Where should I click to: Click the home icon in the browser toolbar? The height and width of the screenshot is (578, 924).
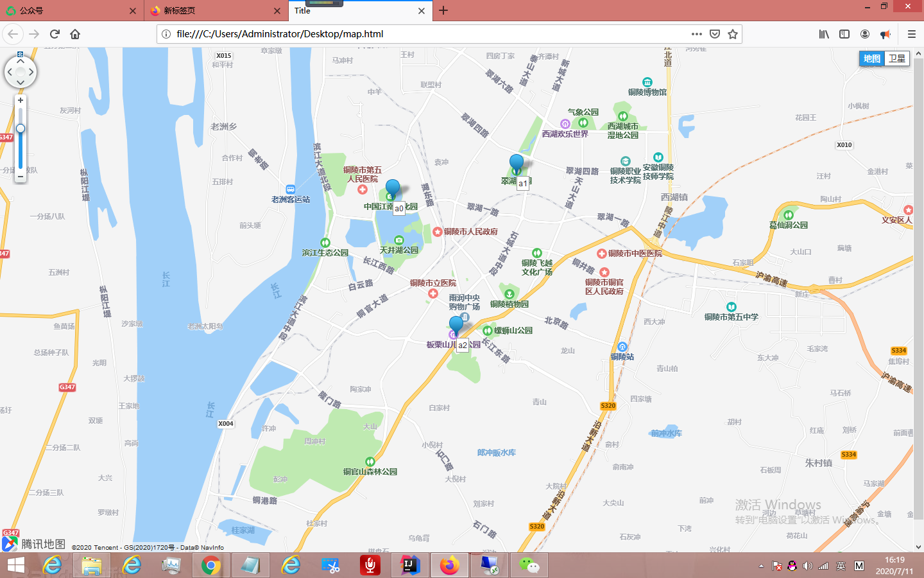[x=75, y=34]
